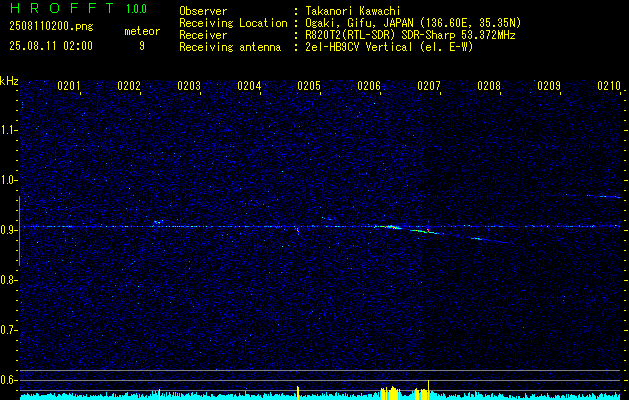Click the small echo blip after 0202

[158, 221]
